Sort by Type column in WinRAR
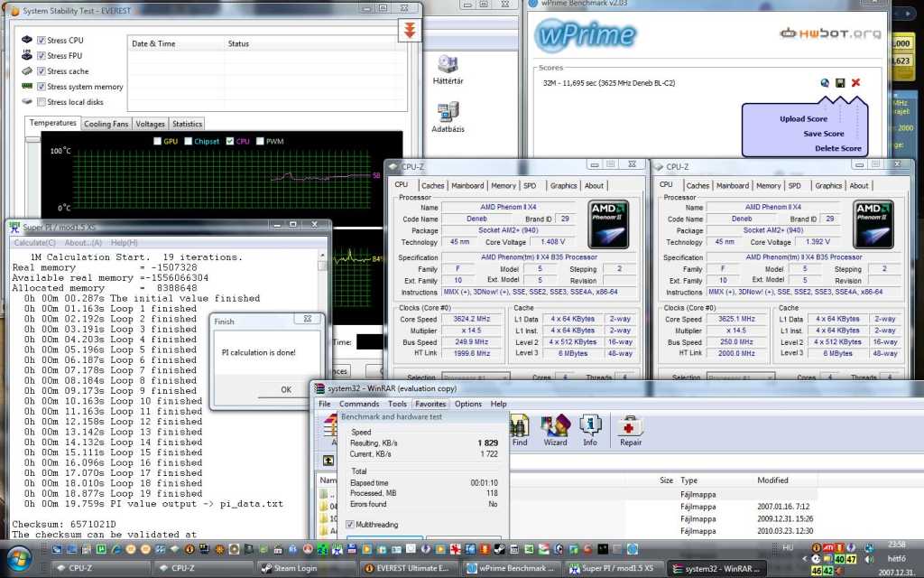 point(716,480)
